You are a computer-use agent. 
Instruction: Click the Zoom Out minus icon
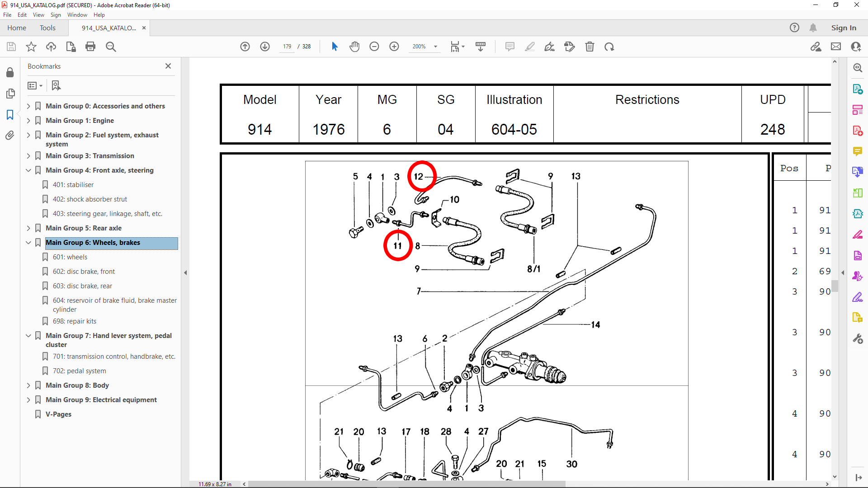[x=374, y=47]
